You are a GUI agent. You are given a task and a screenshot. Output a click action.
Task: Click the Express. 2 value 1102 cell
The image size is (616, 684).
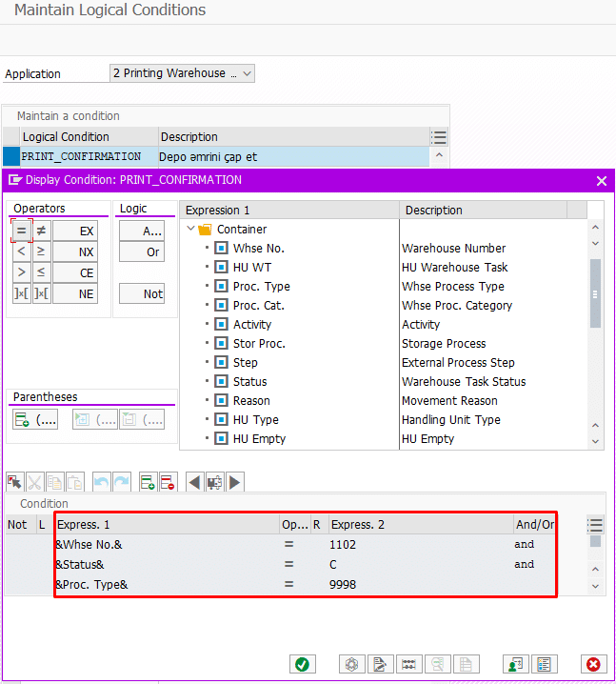point(343,545)
